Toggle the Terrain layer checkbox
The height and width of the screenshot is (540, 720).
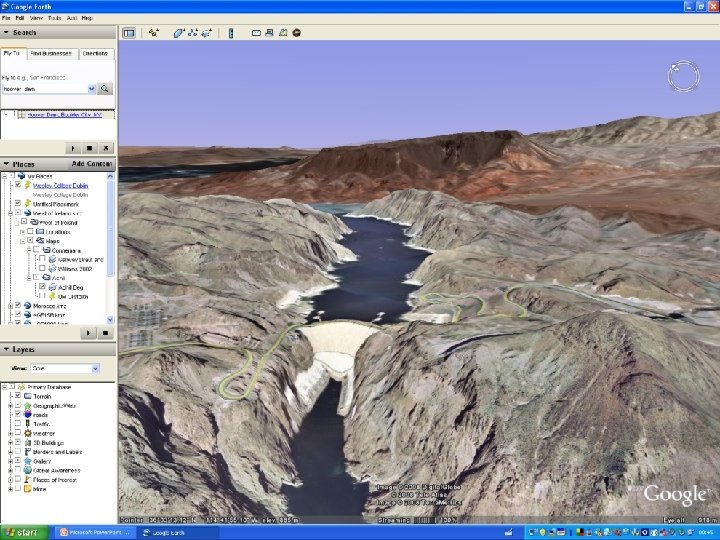(x=18, y=396)
